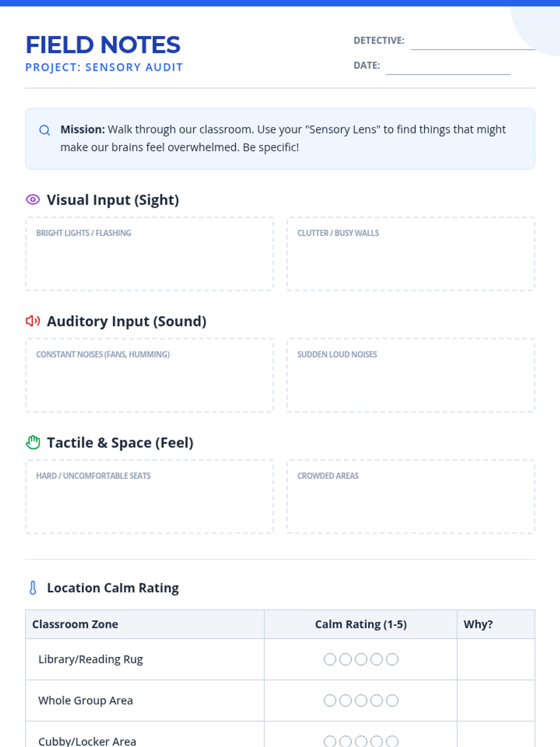Click the purple eye Visual Input icon
This screenshot has height=747, width=560.
33,200
